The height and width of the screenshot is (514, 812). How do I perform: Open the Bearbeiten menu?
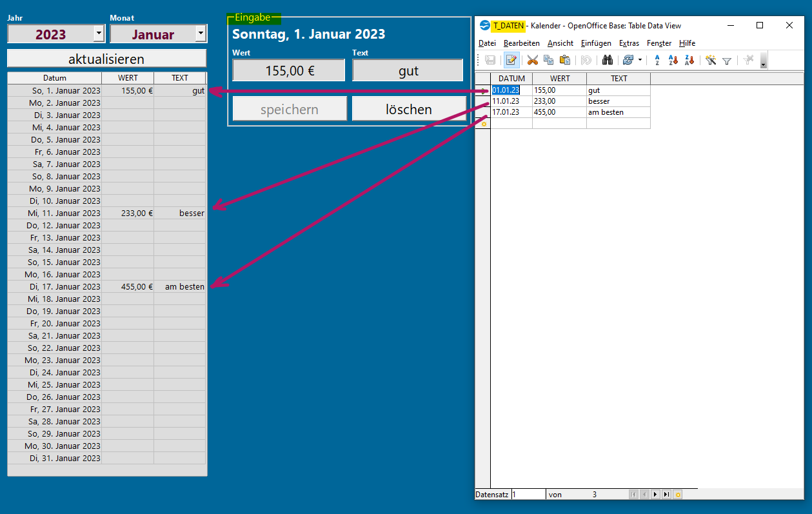[521, 43]
